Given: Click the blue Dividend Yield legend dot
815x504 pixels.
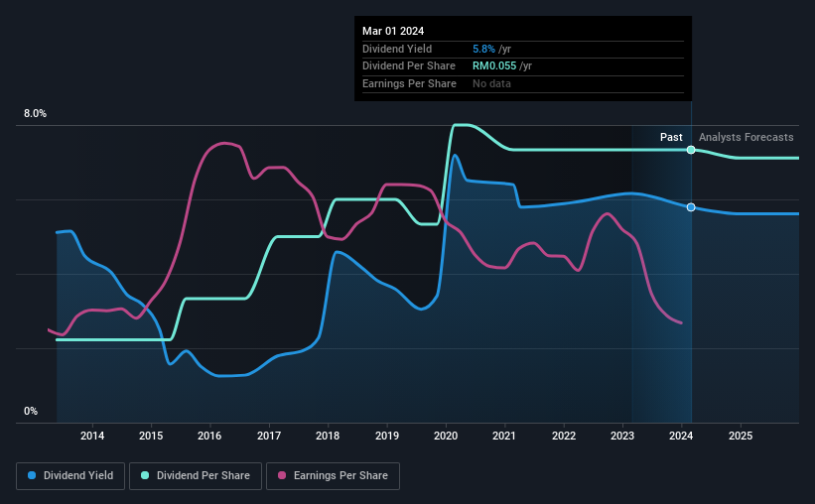Looking at the screenshot, I should tap(32, 475).
